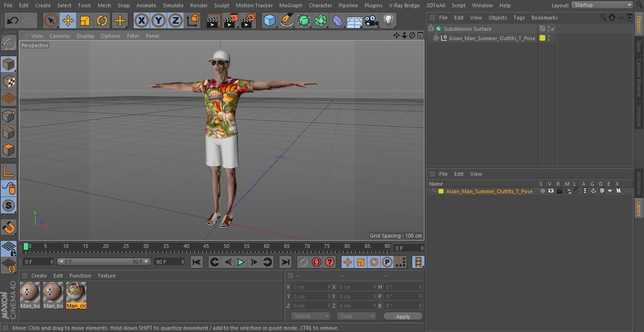Open the Layout Startup dropdown
The height and width of the screenshot is (332, 644).
click(602, 5)
